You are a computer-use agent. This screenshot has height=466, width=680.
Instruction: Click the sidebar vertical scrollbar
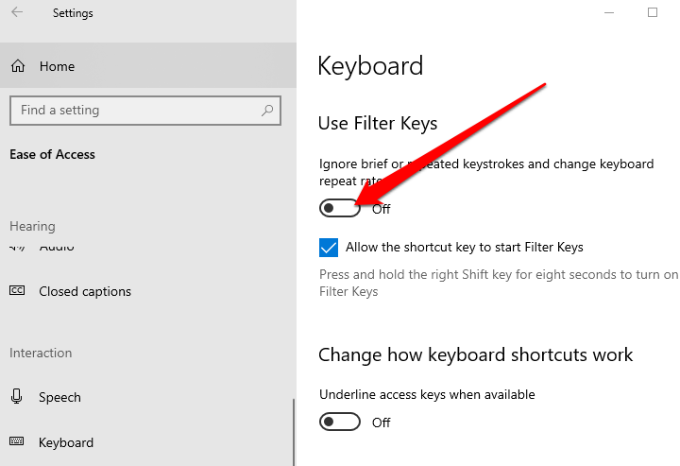click(294, 430)
